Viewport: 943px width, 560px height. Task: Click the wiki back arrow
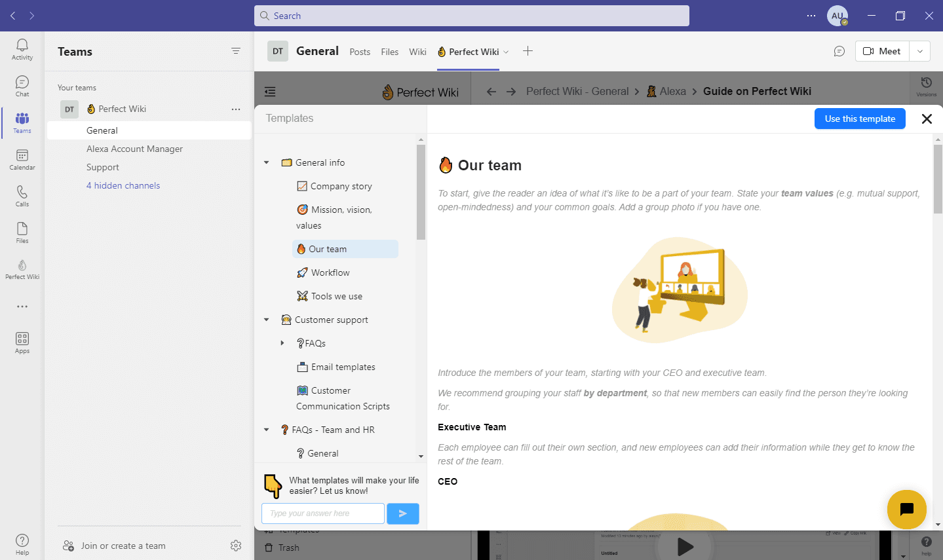[x=491, y=92]
